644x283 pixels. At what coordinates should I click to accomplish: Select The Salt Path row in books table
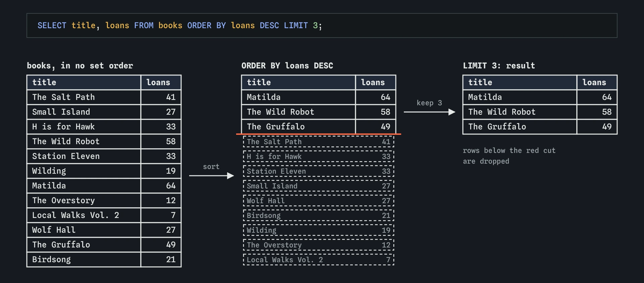point(104,97)
